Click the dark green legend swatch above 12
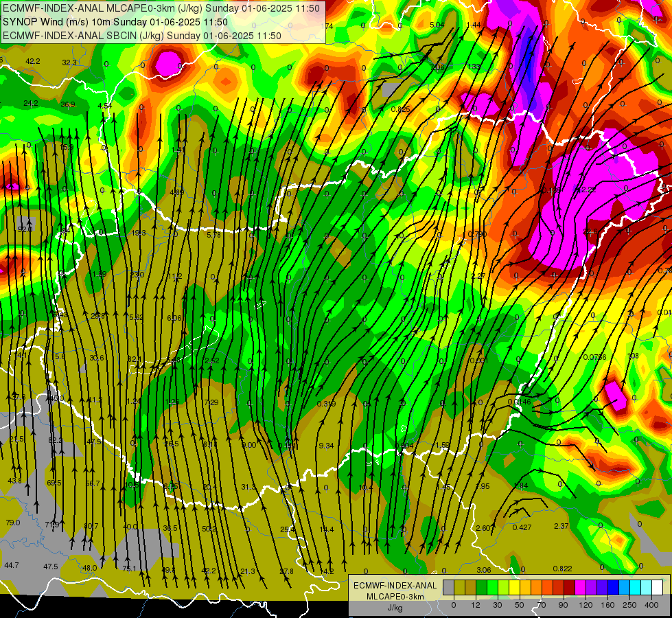This screenshot has width=672, height=618. [482, 587]
